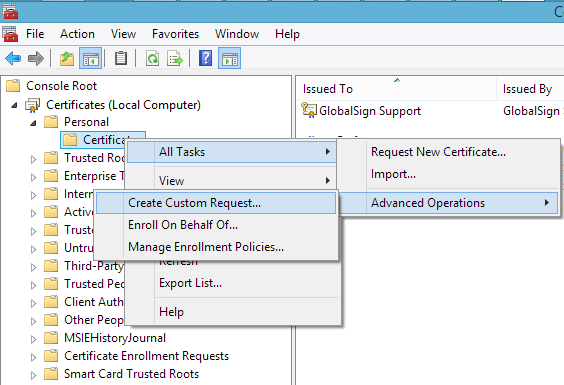Image resolution: width=564 pixels, height=385 pixels.
Task: Click the GlobalSign Support certificate icon
Action: click(309, 110)
